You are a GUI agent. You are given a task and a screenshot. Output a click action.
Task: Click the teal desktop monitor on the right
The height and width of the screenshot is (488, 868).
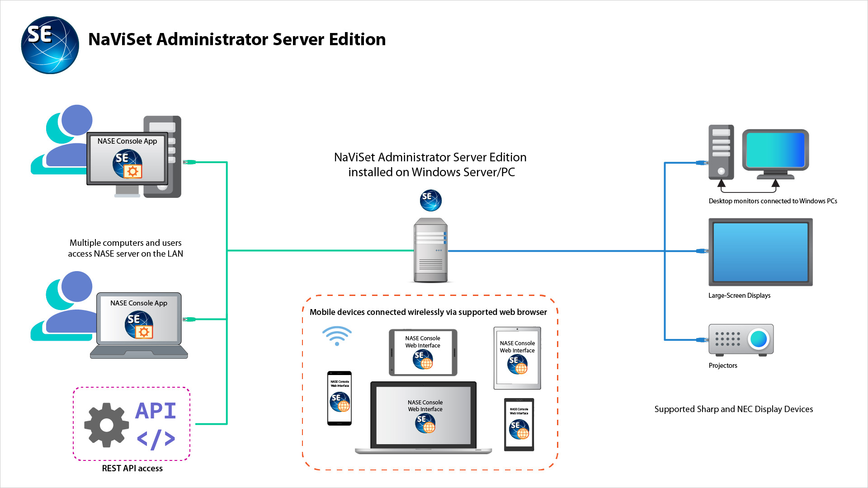point(775,154)
